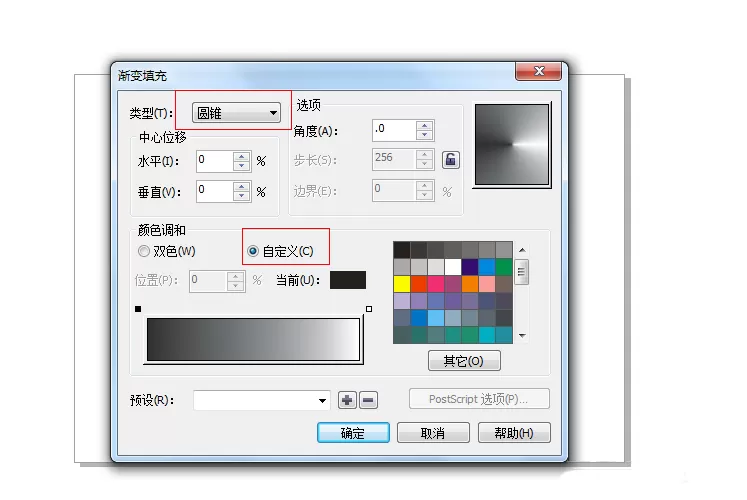The width and height of the screenshot is (747, 500).
Task: Click the palette scrollbar thumb
Action: (522, 272)
